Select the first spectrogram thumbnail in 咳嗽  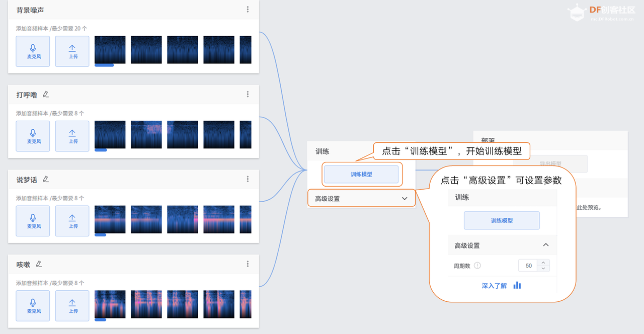[110, 304]
